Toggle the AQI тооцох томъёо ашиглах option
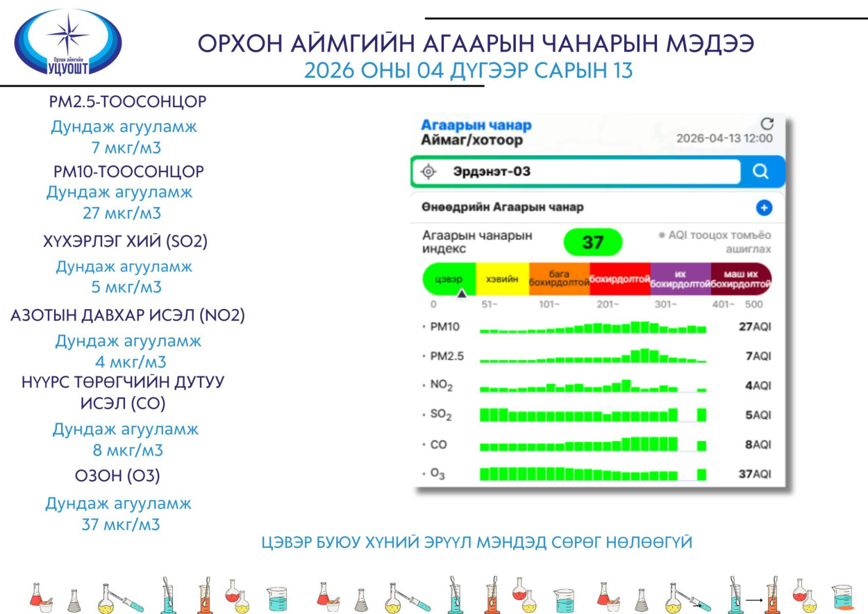The height and width of the screenshot is (614, 868). coord(715,242)
